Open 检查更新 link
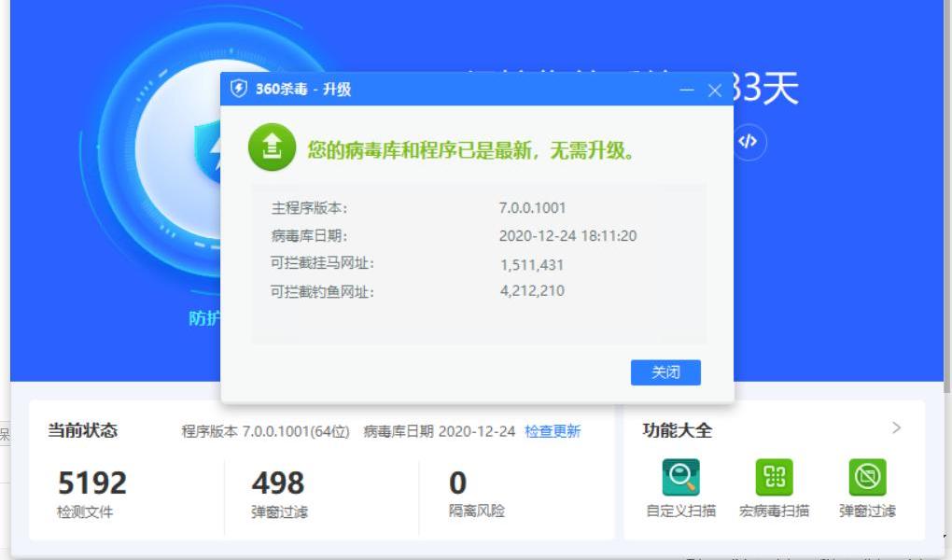 tap(553, 431)
